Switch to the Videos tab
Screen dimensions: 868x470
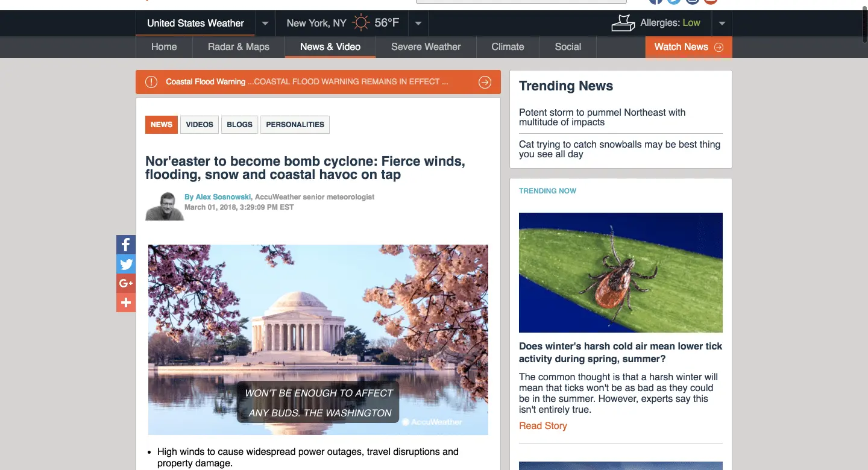[x=200, y=125]
